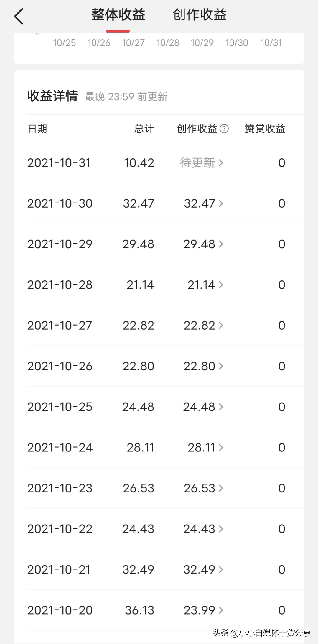Click the 36.13 total for 2021-10-20
Viewport: 318px width, 644px height.
pos(139,610)
